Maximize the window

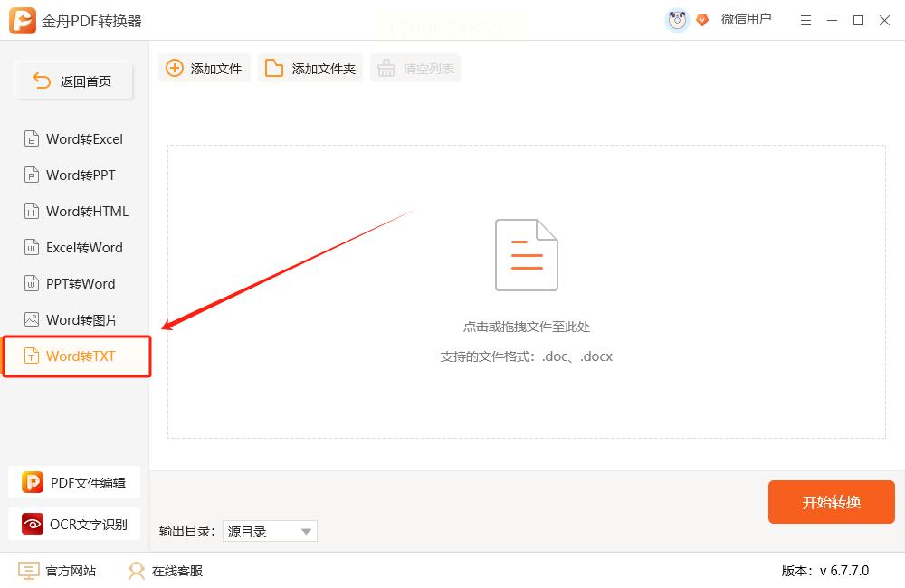(x=858, y=21)
